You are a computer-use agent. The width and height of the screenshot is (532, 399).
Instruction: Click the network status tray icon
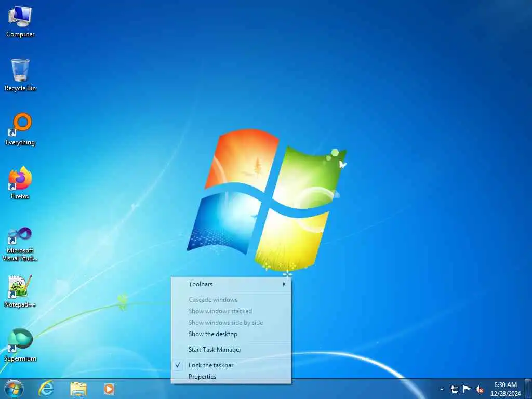(x=454, y=389)
